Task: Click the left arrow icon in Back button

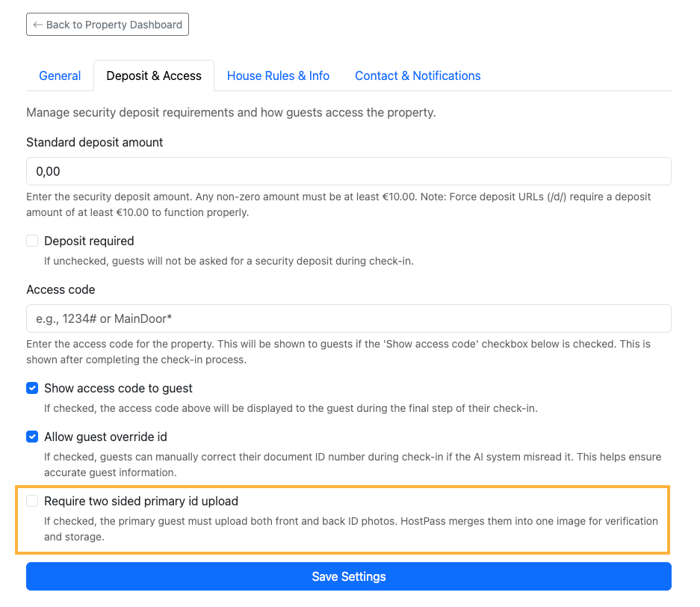Action: [x=37, y=25]
